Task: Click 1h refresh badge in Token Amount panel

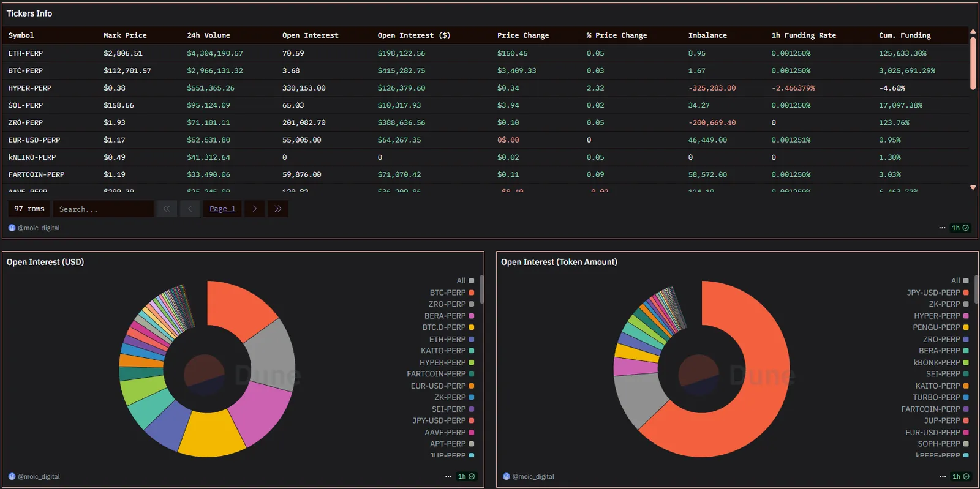Action: (x=961, y=476)
